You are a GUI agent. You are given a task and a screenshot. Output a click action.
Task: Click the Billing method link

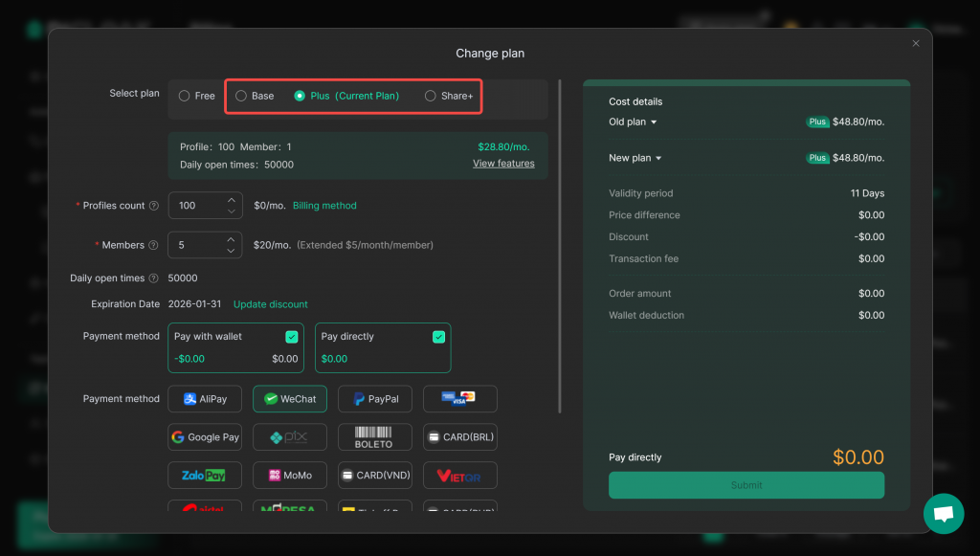click(x=324, y=206)
